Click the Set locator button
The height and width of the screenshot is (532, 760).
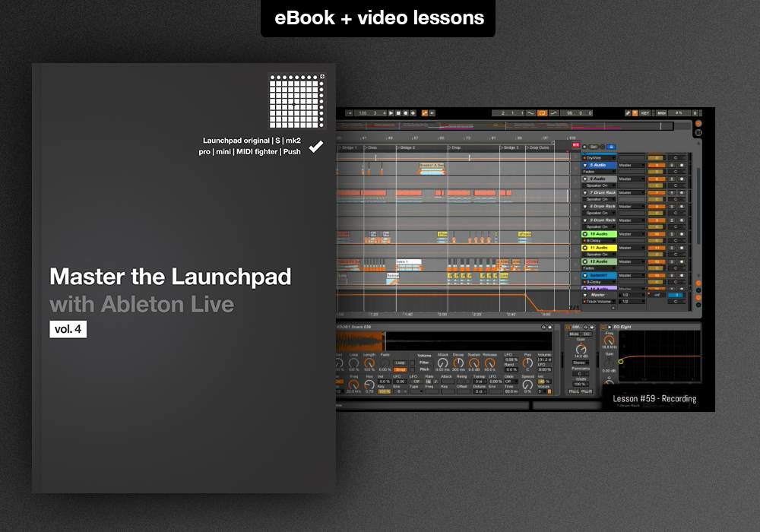point(594,147)
